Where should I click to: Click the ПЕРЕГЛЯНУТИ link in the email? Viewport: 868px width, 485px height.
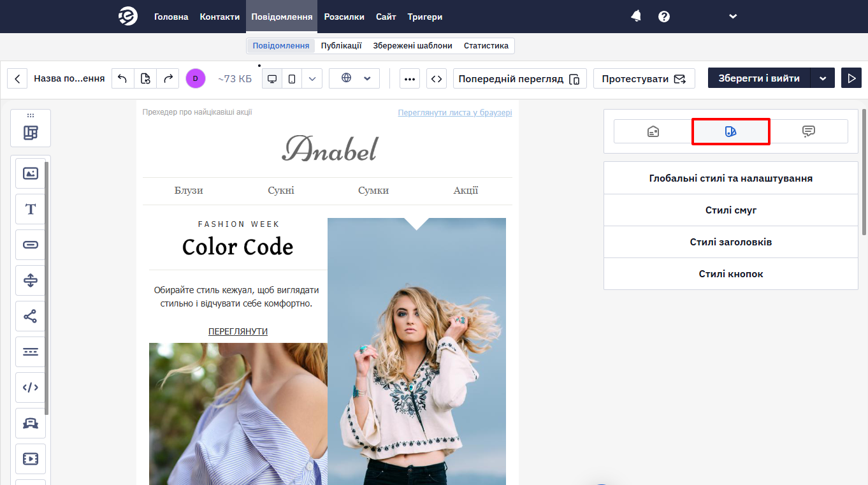coord(238,331)
